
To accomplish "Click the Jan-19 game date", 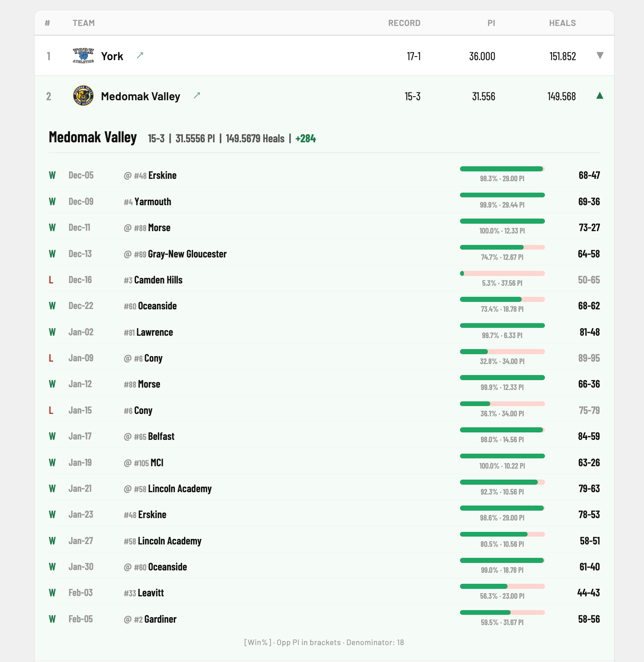I will click(80, 463).
